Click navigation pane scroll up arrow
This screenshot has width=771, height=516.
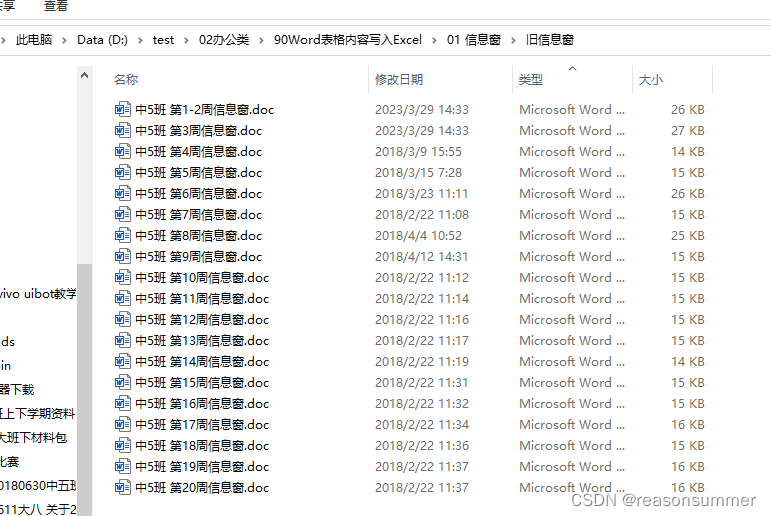85,75
